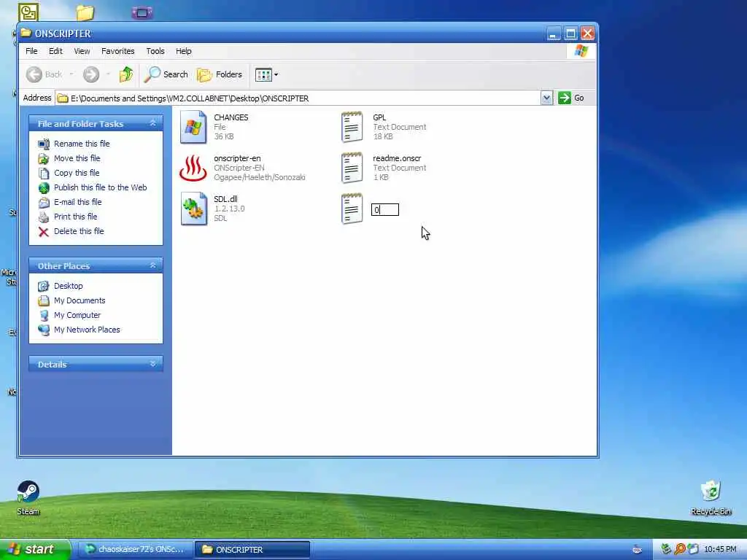
Task: Click the Up folder toolbar icon
Action: (125, 74)
